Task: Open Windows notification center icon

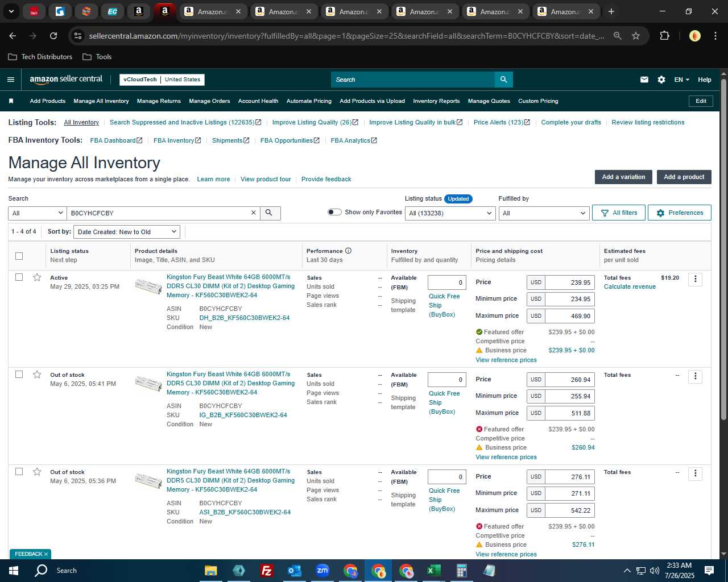Action: pyautogui.click(x=709, y=571)
